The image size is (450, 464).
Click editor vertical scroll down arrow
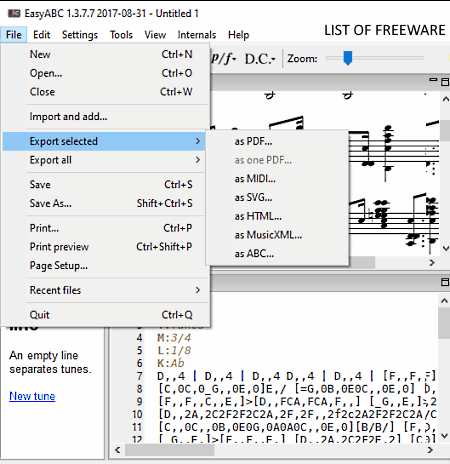point(444,436)
